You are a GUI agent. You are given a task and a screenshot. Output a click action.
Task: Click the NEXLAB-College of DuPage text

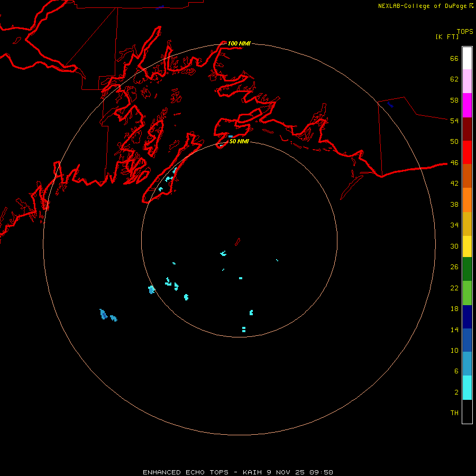coord(423,6)
